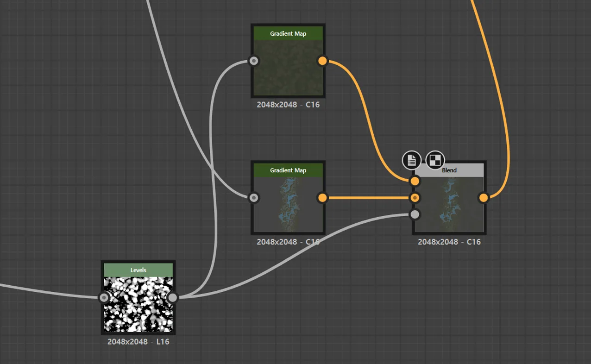The height and width of the screenshot is (364, 591).
Task: Click the Blend node's middle ringed input connector
Action: [x=415, y=198]
